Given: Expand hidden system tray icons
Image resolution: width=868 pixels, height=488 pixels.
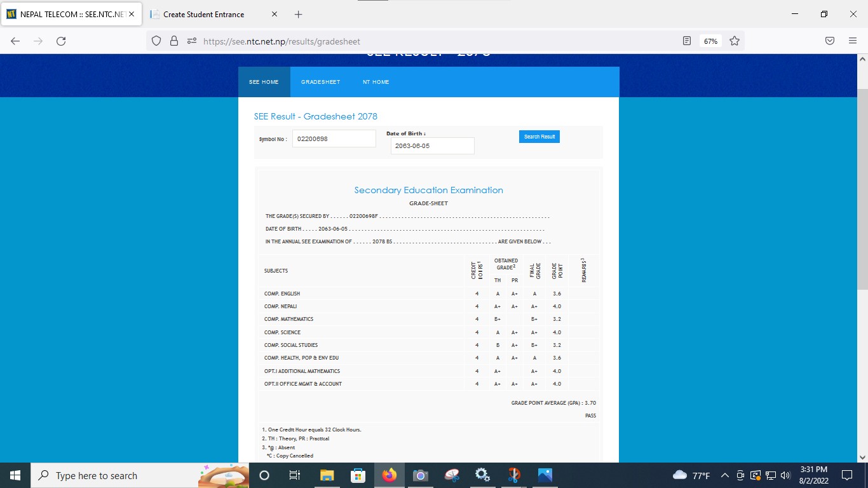Looking at the screenshot, I should point(724,475).
